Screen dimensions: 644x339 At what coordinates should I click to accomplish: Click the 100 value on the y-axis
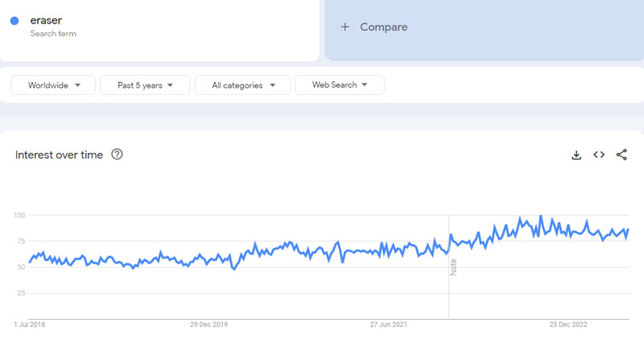point(19,215)
